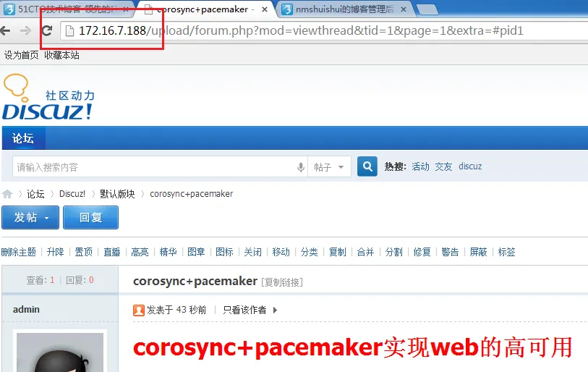Click the [复制链接] copy link
The width and height of the screenshot is (588, 372).
point(282,282)
